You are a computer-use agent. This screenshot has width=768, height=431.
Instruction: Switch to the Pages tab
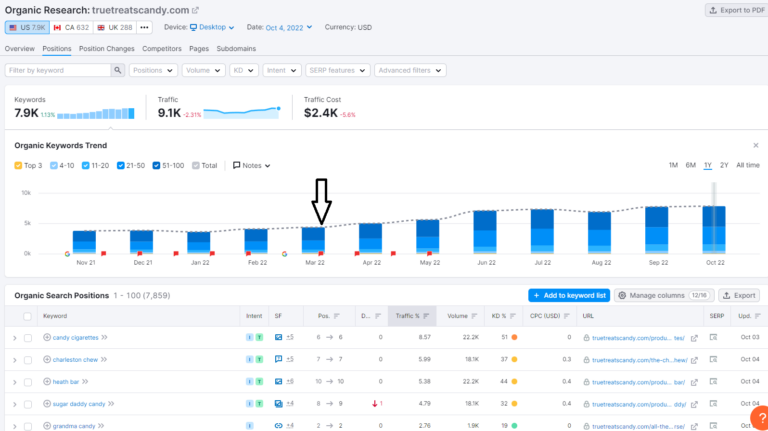click(199, 48)
